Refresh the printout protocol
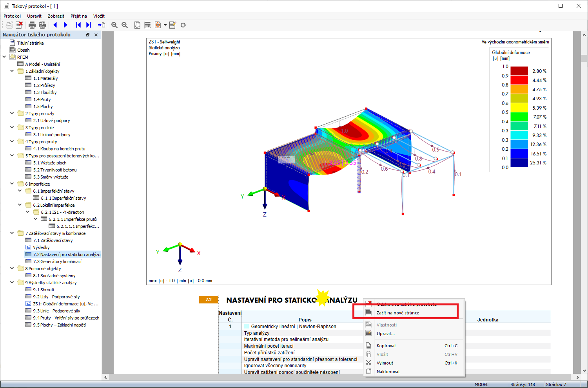The width and height of the screenshot is (588, 388). click(183, 25)
